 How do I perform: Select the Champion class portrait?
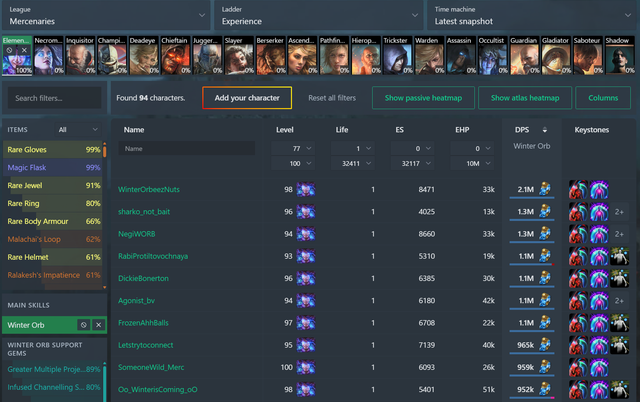tap(112, 56)
